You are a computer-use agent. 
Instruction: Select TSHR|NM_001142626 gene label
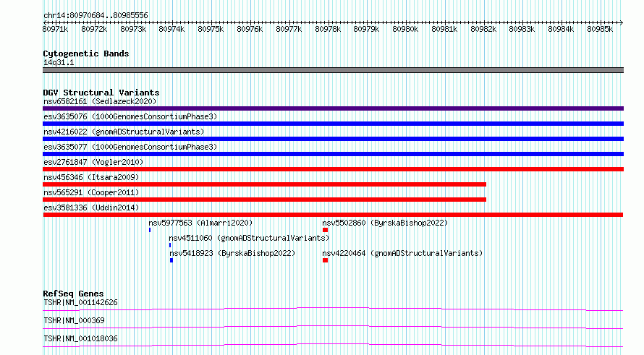pos(80,302)
